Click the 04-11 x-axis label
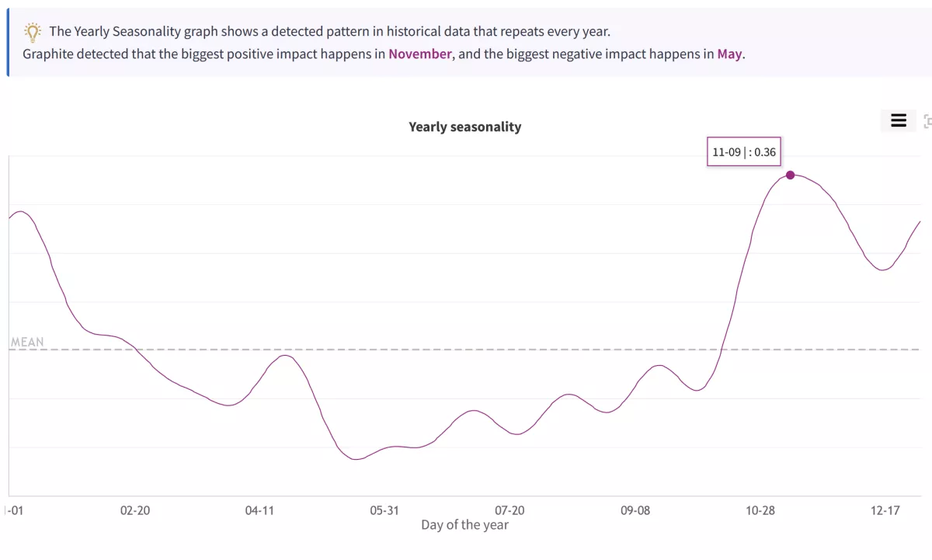This screenshot has height=560, width=932. point(259,510)
